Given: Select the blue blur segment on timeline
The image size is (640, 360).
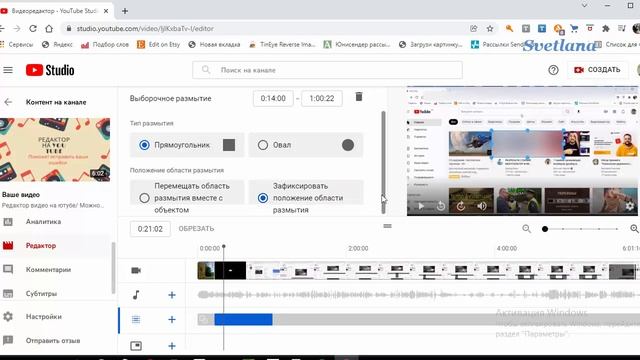Looking at the screenshot, I should click(243, 319).
